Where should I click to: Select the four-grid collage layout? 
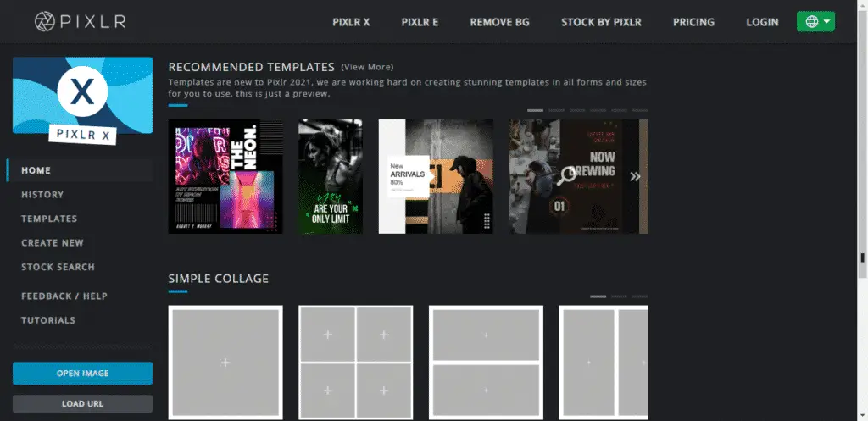click(355, 362)
